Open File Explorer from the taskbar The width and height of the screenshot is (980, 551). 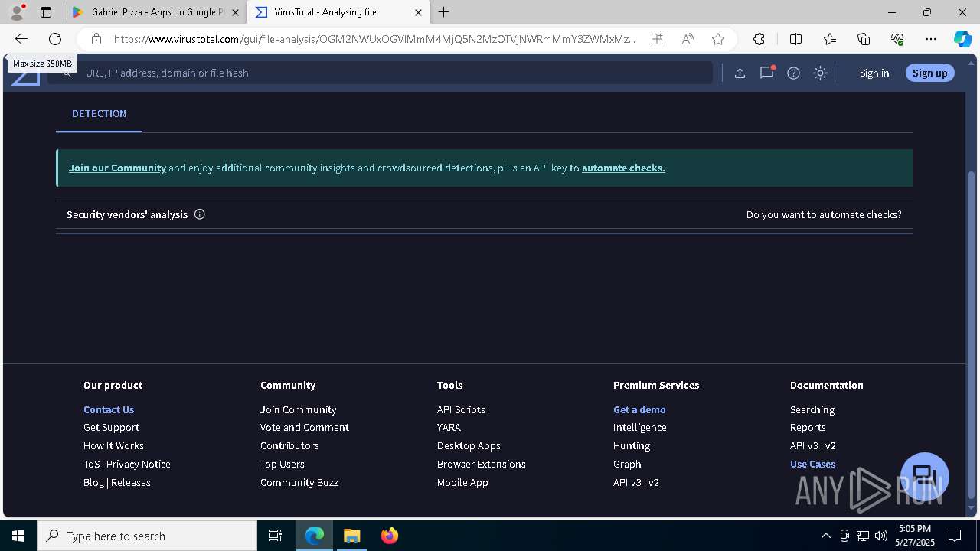coord(351,536)
